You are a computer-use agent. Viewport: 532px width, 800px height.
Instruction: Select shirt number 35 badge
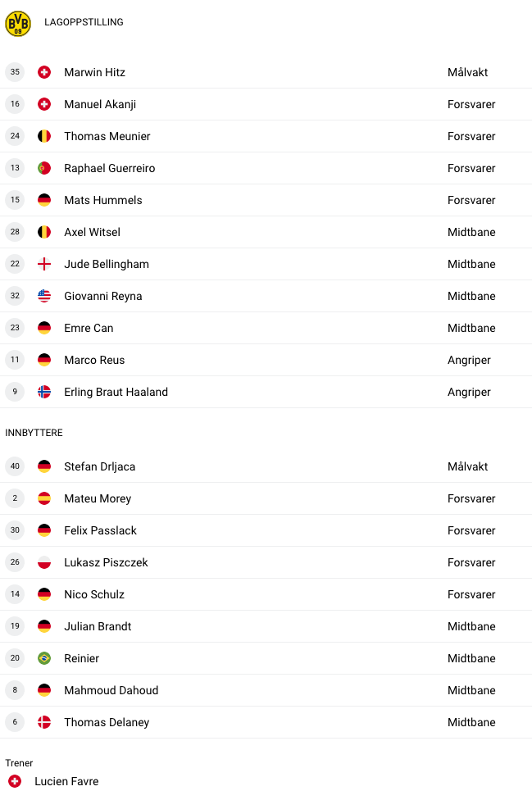point(15,72)
